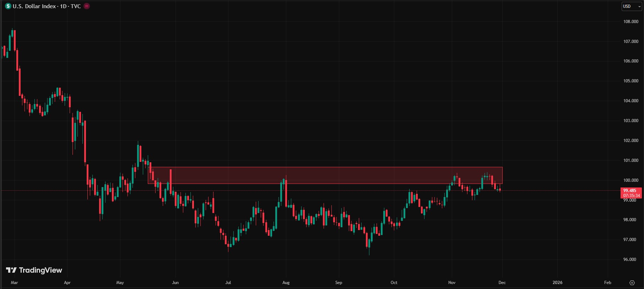Click the 100.000 price axis label
This screenshot has height=289, width=644.
(631, 180)
